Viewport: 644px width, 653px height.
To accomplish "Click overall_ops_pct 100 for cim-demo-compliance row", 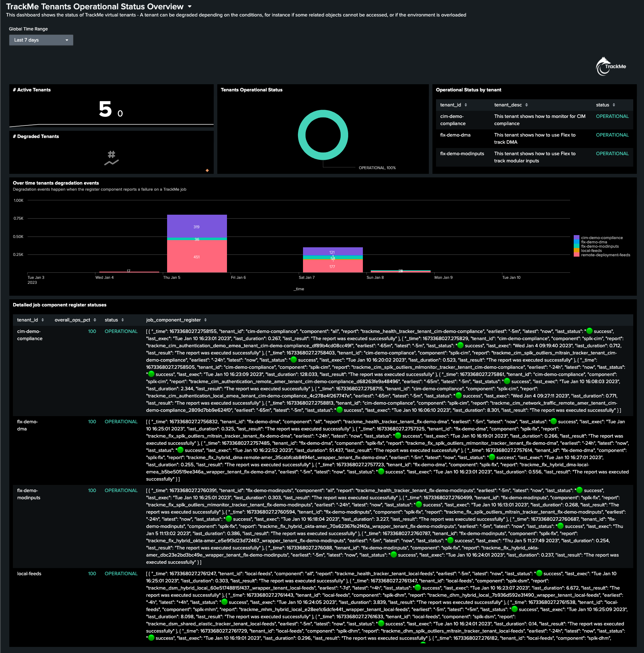I will click(92, 332).
